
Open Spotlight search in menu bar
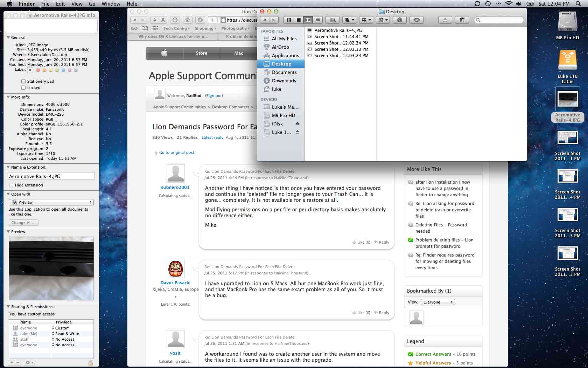coord(577,4)
